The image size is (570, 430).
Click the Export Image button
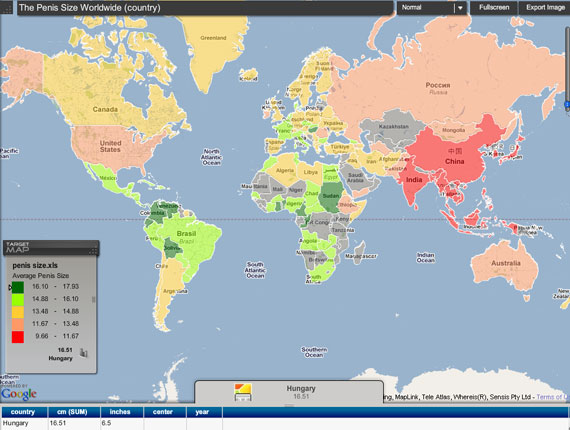[x=545, y=8]
